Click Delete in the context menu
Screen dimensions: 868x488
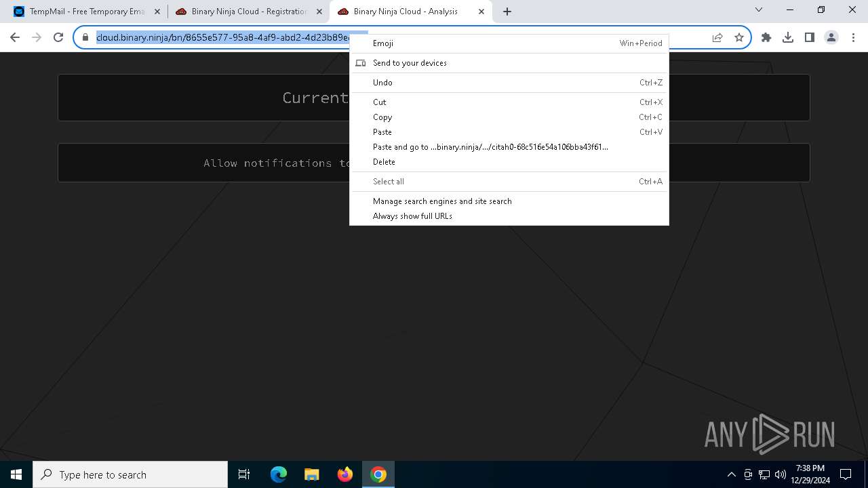coord(509,162)
